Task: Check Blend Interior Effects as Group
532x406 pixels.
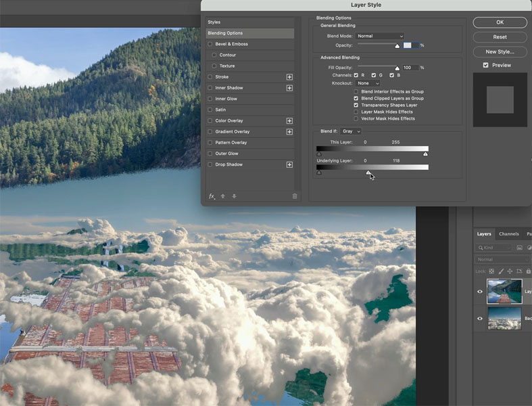Action: click(x=356, y=92)
